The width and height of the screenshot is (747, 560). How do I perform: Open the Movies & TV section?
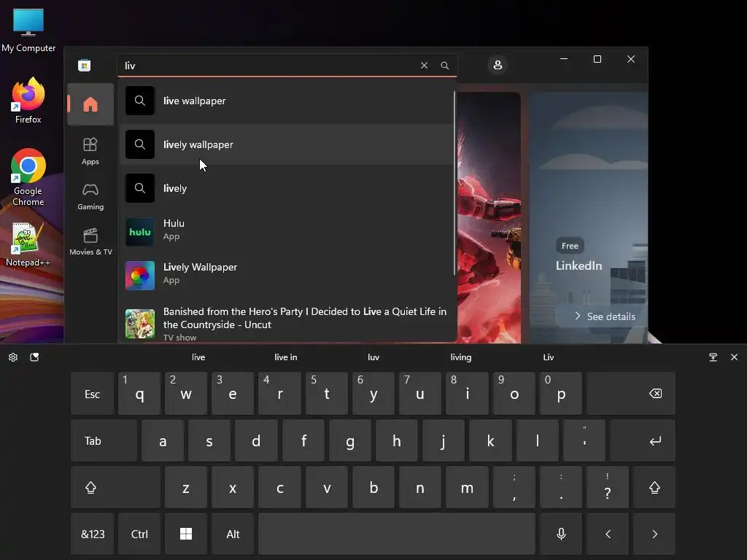point(90,241)
